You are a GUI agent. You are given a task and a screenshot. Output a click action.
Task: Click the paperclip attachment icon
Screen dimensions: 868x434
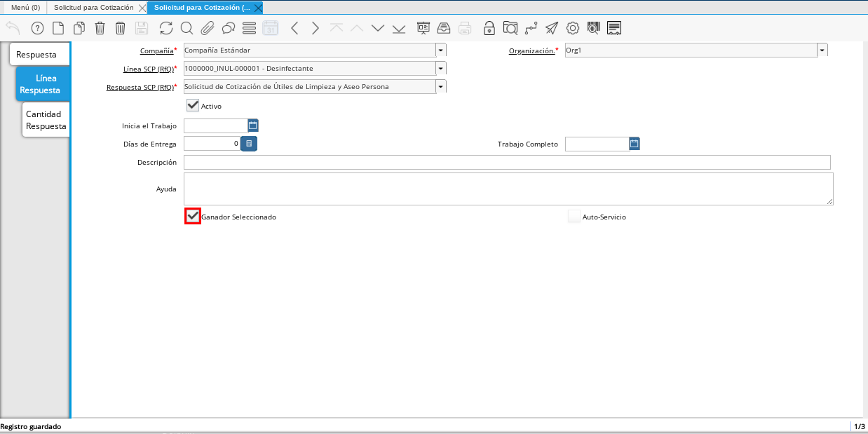click(x=207, y=28)
